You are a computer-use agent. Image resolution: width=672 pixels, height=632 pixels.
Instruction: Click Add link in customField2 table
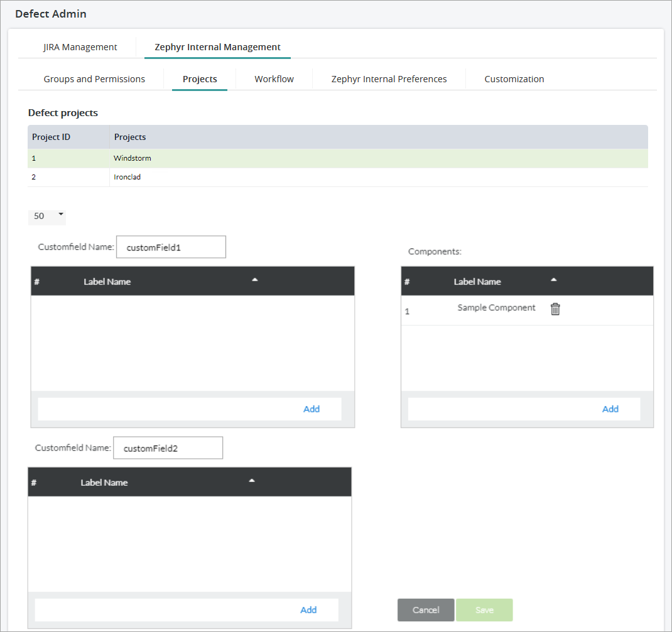point(308,610)
